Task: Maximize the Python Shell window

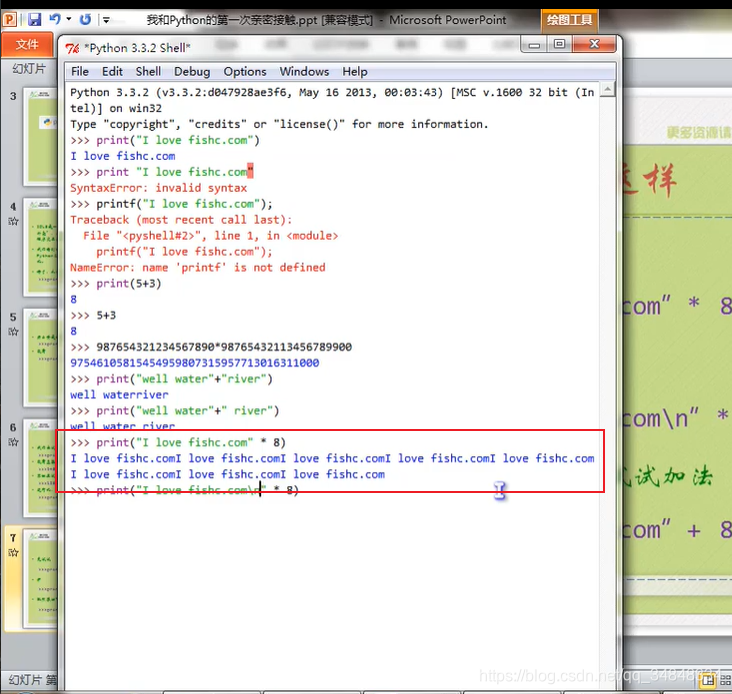Action: 559,44
